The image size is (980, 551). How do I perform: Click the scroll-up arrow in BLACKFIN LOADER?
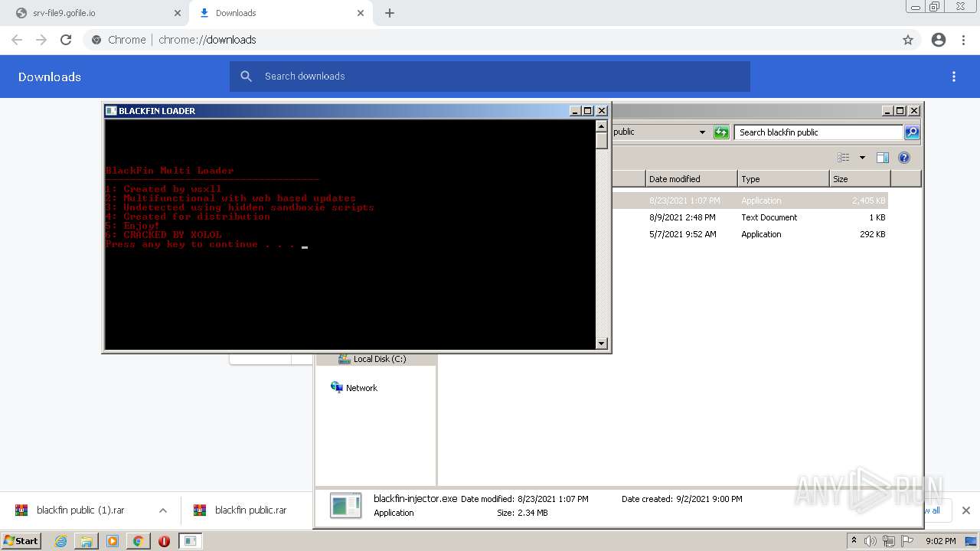pyautogui.click(x=602, y=126)
